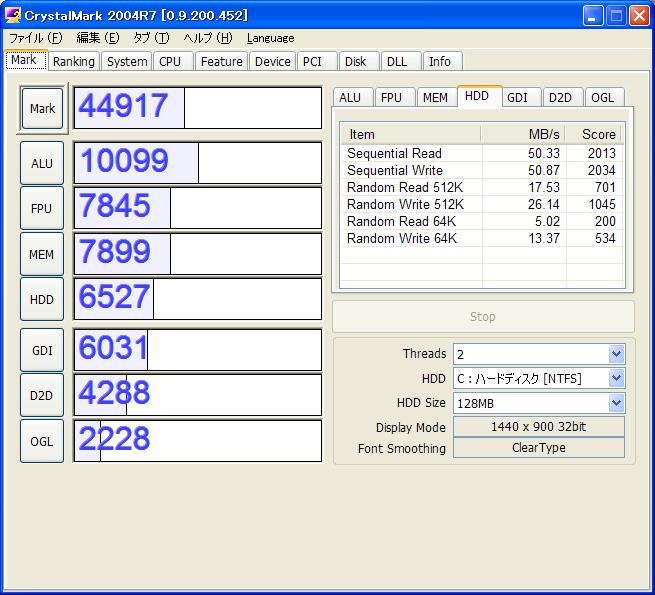
Task: Click the MEM score 7899 bar
Action: point(198,254)
